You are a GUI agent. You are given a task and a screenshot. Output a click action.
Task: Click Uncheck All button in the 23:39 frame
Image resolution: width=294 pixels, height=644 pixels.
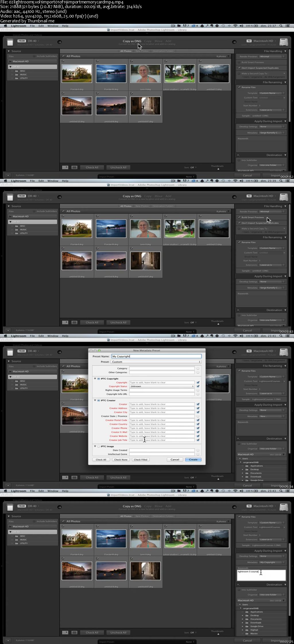(118, 322)
